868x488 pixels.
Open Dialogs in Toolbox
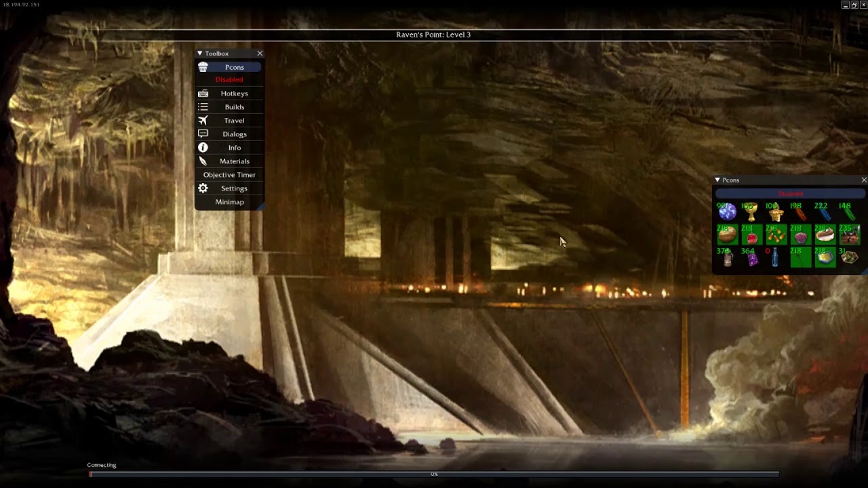(229, 134)
